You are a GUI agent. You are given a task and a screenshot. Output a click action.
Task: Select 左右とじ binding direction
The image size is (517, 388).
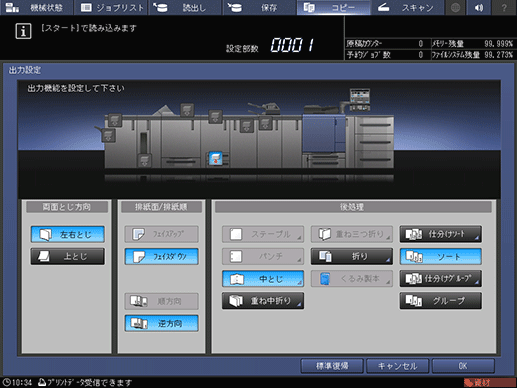(68, 234)
